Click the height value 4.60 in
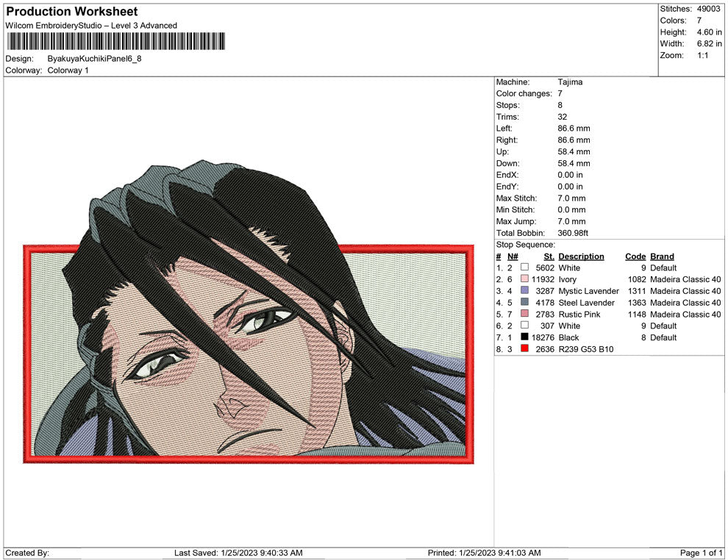The image size is (728, 560). click(x=709, y=32)
